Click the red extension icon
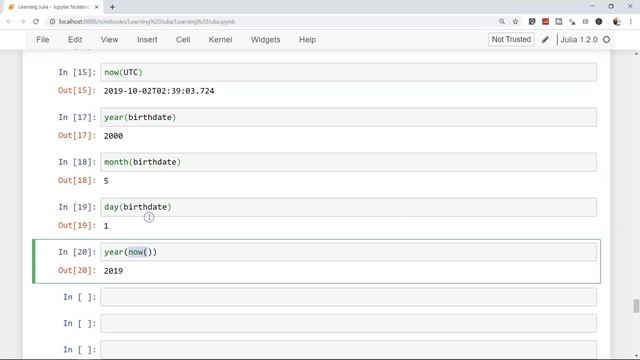This screenshot has height=360, width=640. 545,22
